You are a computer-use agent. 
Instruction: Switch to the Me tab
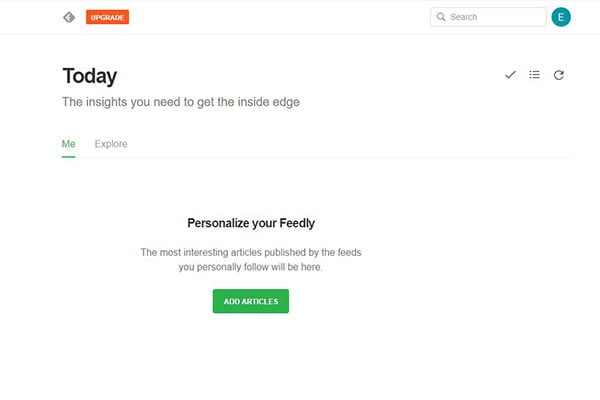tap(68, 144)
